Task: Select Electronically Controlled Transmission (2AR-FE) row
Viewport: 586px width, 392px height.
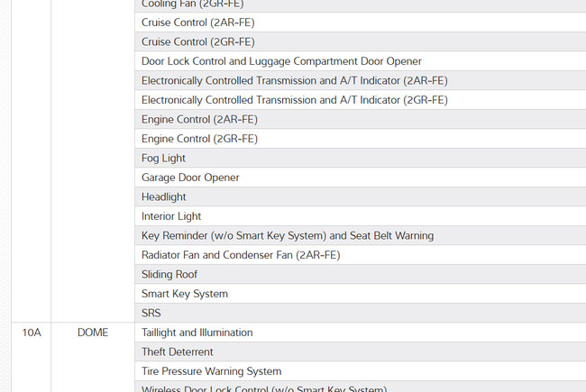Action: pos(294,80)
